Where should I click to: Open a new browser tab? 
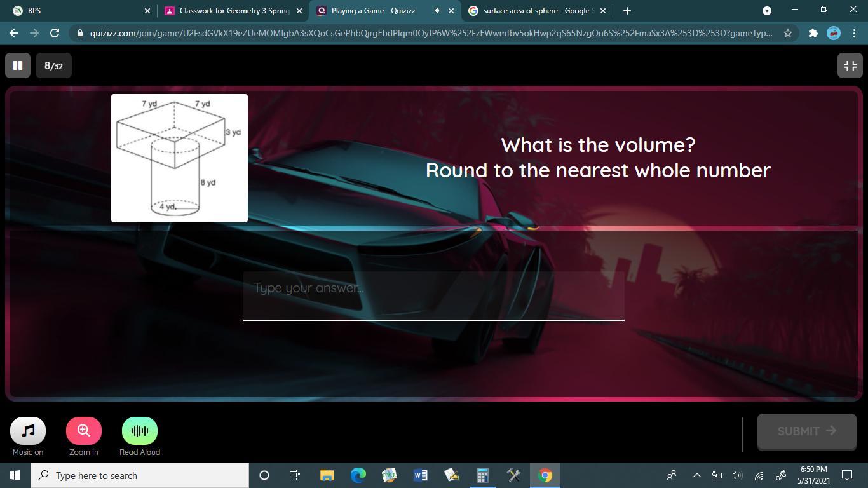627,11
